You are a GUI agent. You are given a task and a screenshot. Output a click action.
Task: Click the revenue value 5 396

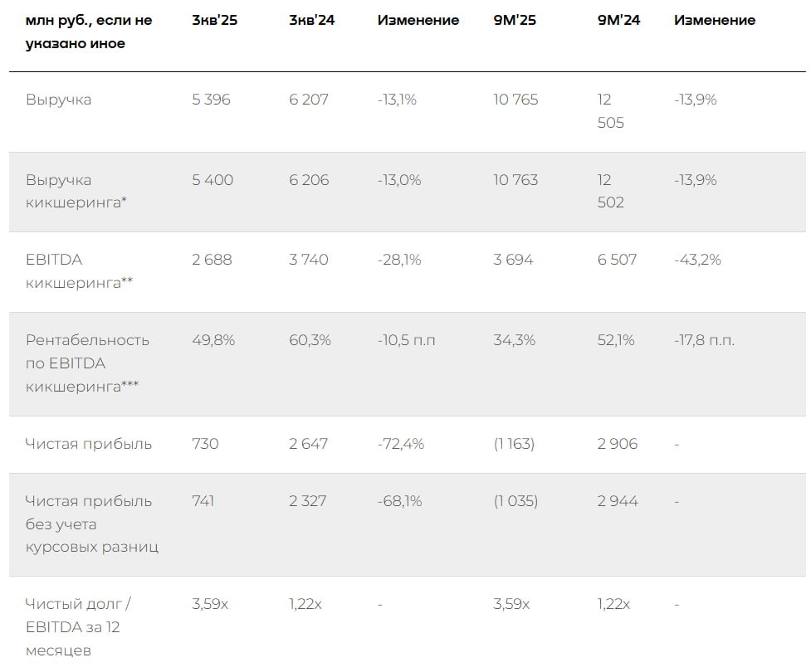211,100
